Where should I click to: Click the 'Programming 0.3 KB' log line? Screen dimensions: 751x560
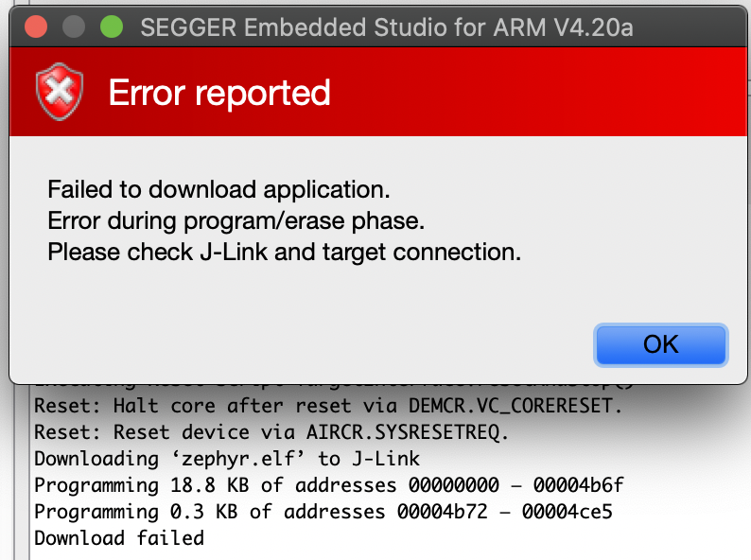323,512
